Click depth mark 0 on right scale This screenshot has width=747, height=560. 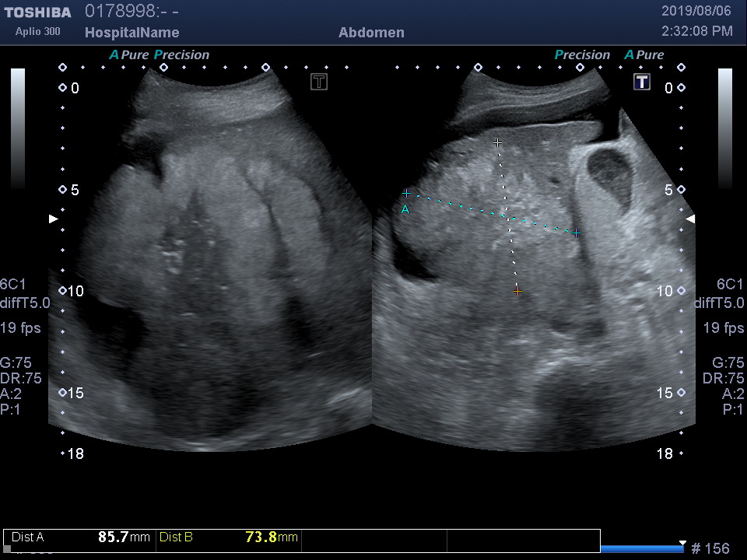(x=669, y=88)
